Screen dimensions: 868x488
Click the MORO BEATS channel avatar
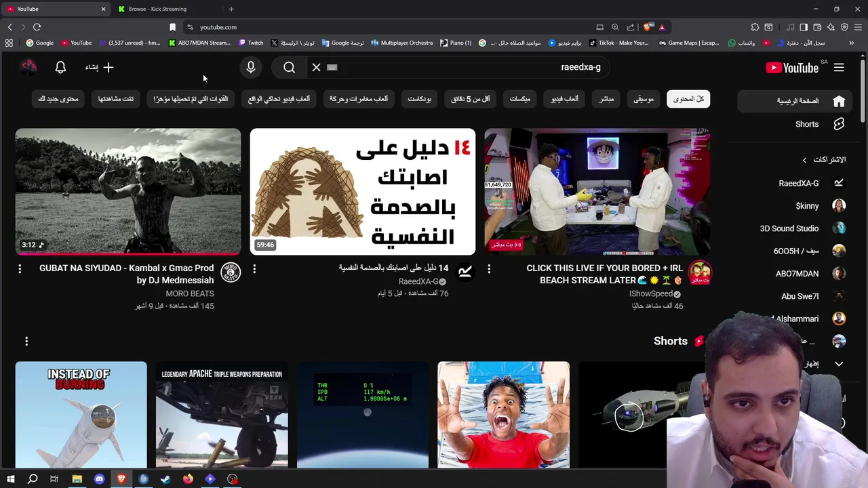231,272
